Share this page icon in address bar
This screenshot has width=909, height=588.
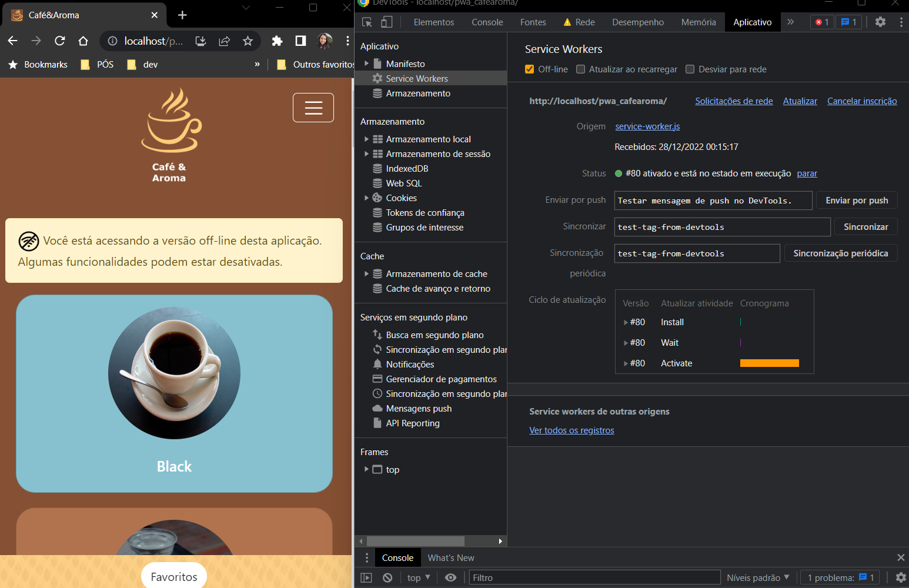click(224, 41)
